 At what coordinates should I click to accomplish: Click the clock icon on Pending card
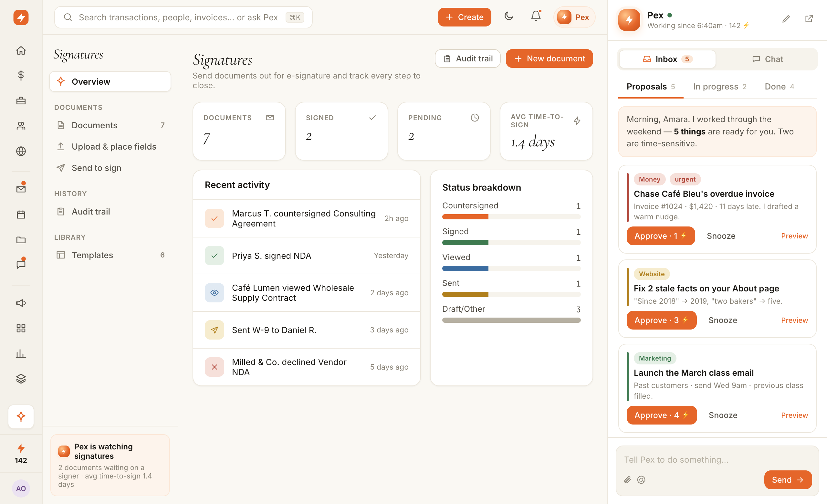tap(475, 118)
